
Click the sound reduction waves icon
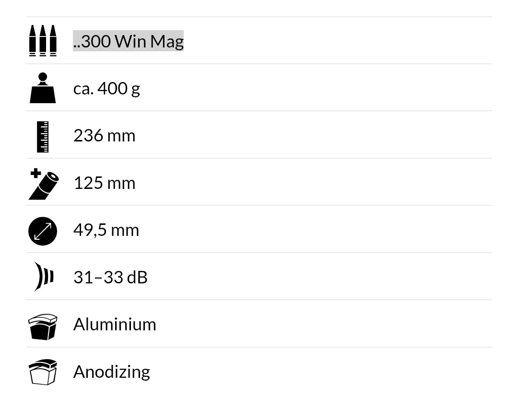43,277
